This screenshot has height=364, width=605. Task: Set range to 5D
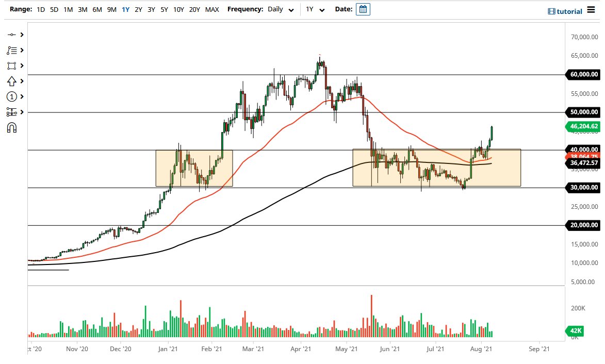click(54, 10)
